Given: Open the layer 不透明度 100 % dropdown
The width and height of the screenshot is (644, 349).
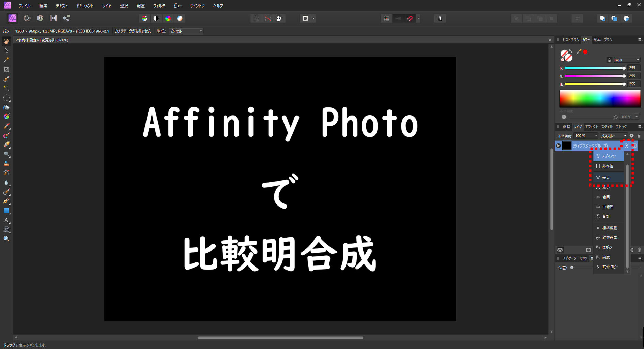Looking at the screenshot, I should click(x=586, y=136).
